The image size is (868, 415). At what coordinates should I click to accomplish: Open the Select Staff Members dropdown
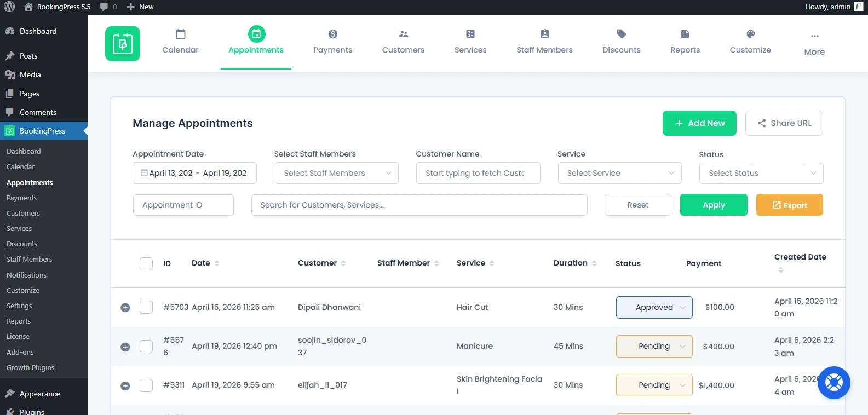pyautogui.click(x=336, y=173)
